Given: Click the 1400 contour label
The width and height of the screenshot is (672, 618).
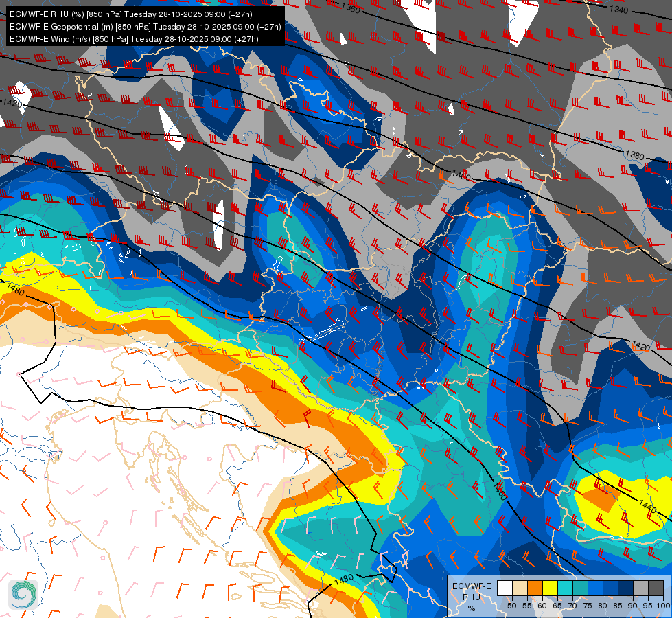Looking at the screenshot, I should pyautogui.click(x=461, y=175).
